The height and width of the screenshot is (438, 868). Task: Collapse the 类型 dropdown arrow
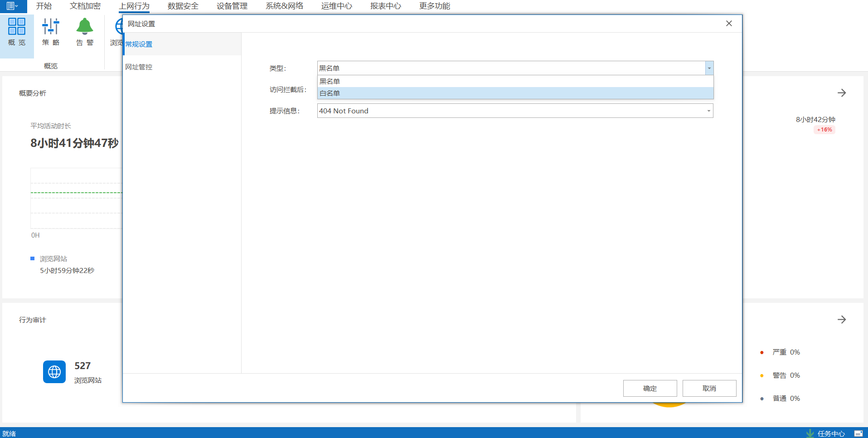[709, 68]
